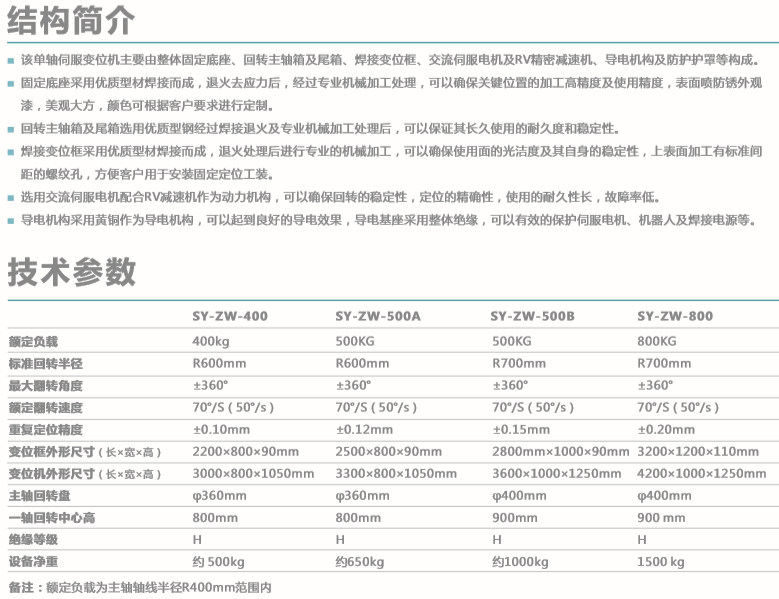Click the 最大翻转角度 row label
Screen dimensions: 779x599
coord(46,385)
